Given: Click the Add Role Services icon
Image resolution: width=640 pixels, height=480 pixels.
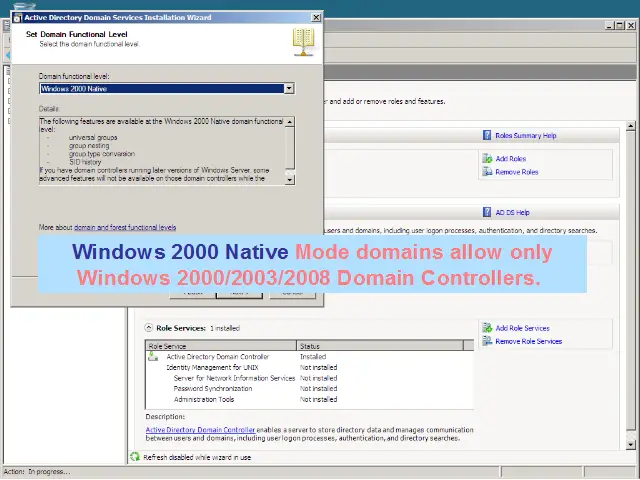Looking at the screenshot, I should pyautogui.click(x=487, y=328).
